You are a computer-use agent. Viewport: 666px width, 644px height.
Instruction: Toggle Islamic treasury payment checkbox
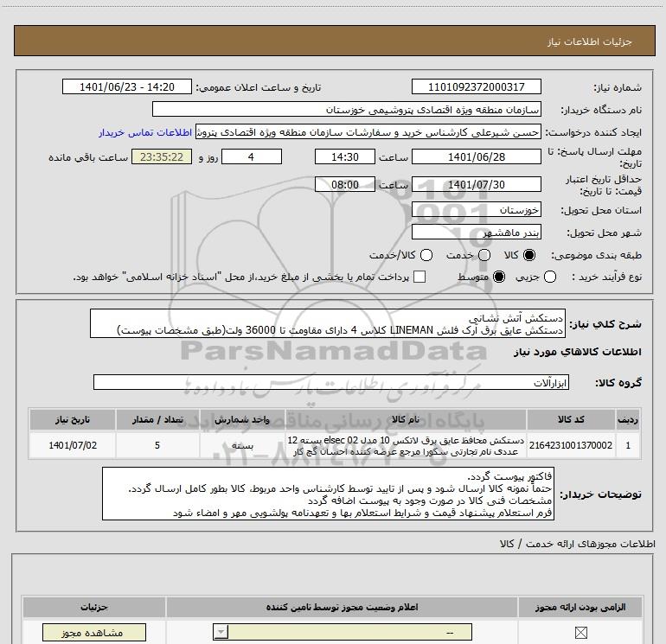419,277
